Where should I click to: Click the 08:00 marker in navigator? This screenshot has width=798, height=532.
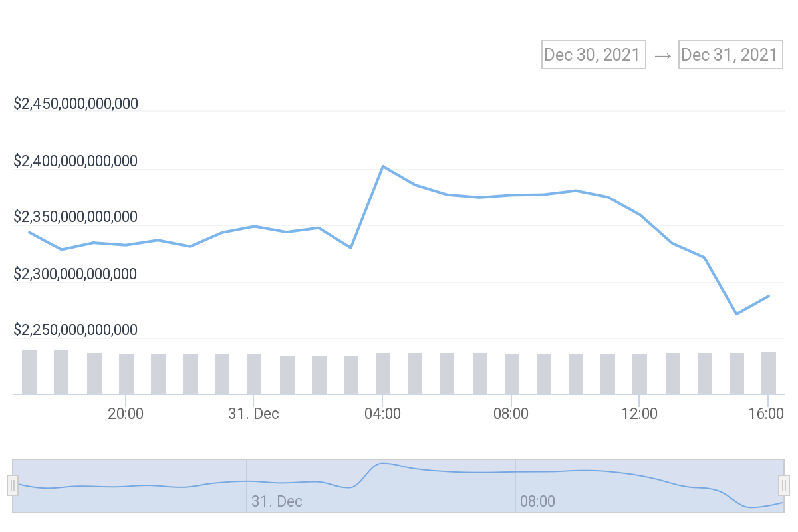coord(537,501)
